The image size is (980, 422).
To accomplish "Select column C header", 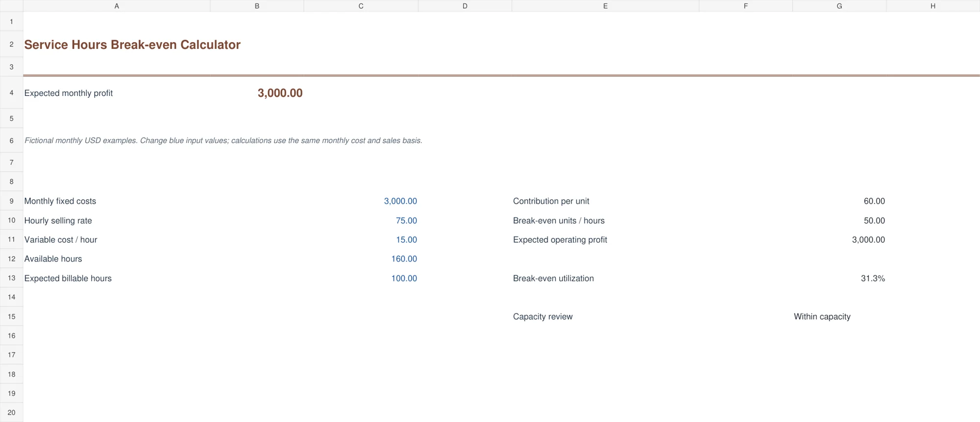I will tap(361, 6).
